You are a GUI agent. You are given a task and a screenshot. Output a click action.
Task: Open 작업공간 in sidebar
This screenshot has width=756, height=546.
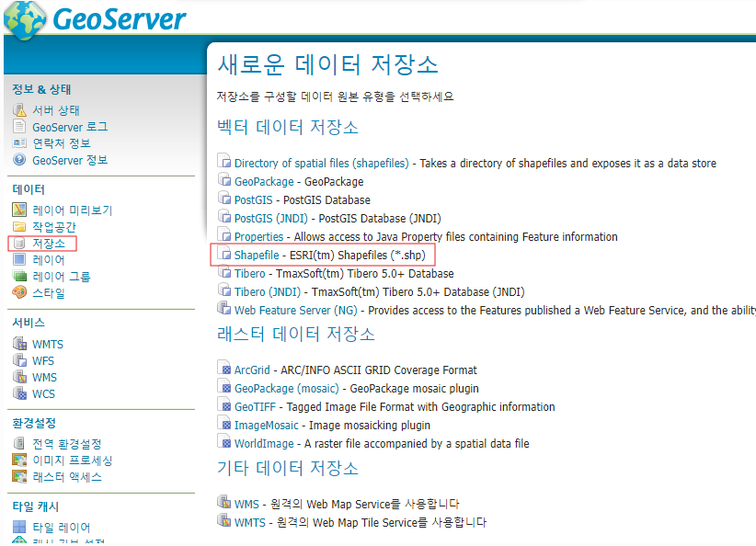click(54, 227)
